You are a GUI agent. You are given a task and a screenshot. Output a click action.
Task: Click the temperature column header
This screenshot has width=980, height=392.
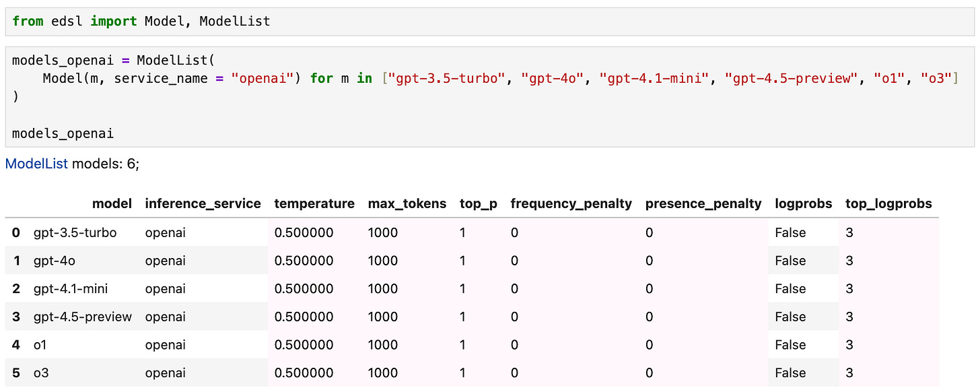point(314,203)
